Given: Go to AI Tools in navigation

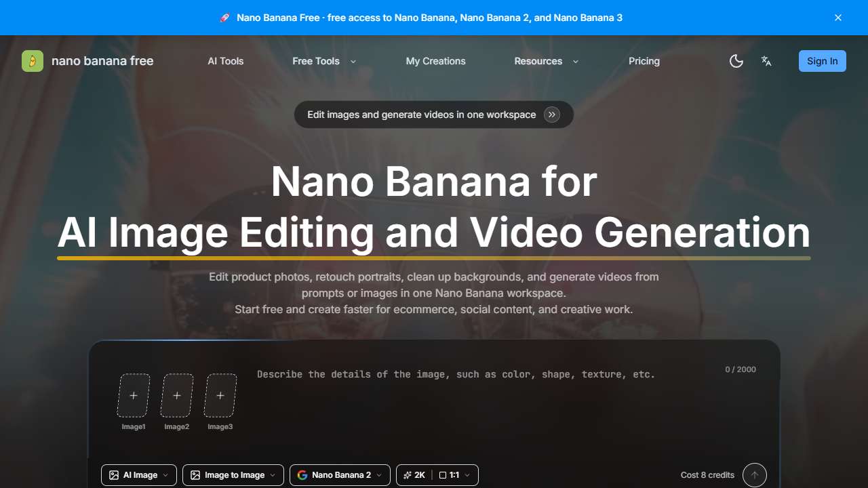Looking at the screenshot, I should [225, 61].
